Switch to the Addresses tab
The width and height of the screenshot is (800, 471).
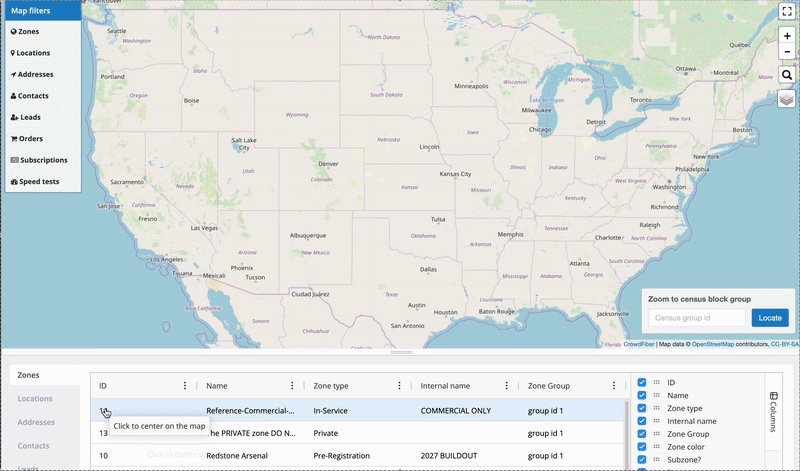click(x=35, y=422)
